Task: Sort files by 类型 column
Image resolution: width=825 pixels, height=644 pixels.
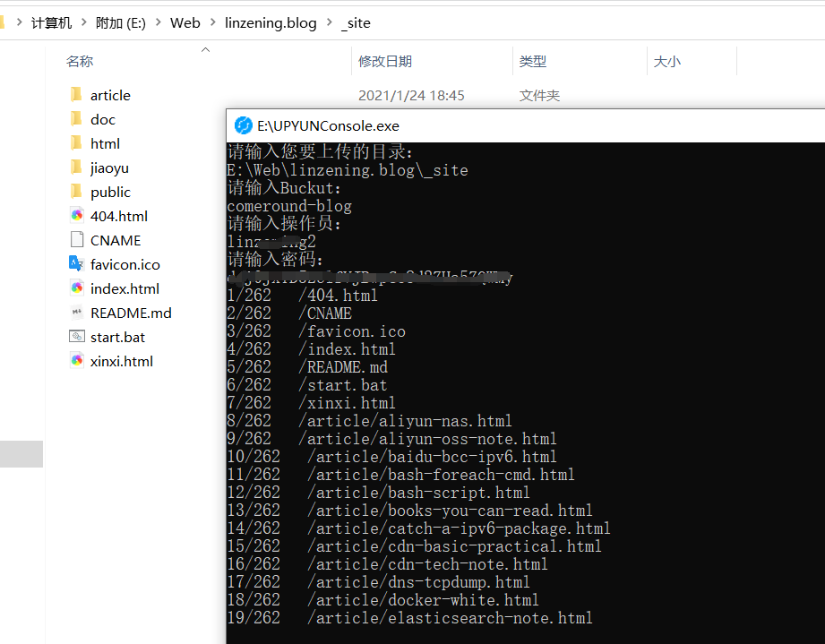Action: coord(532,61)
